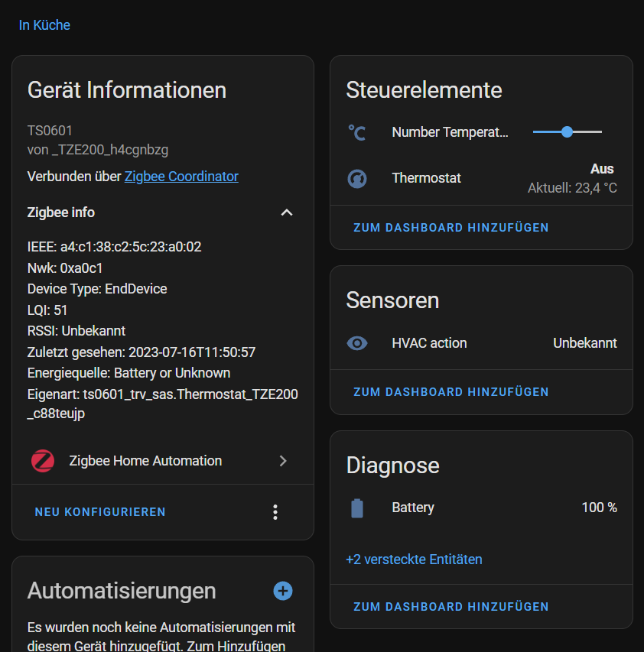Select the Thermostat dial icon
This screenshot has height=652, width=644.
pos(356,178)
